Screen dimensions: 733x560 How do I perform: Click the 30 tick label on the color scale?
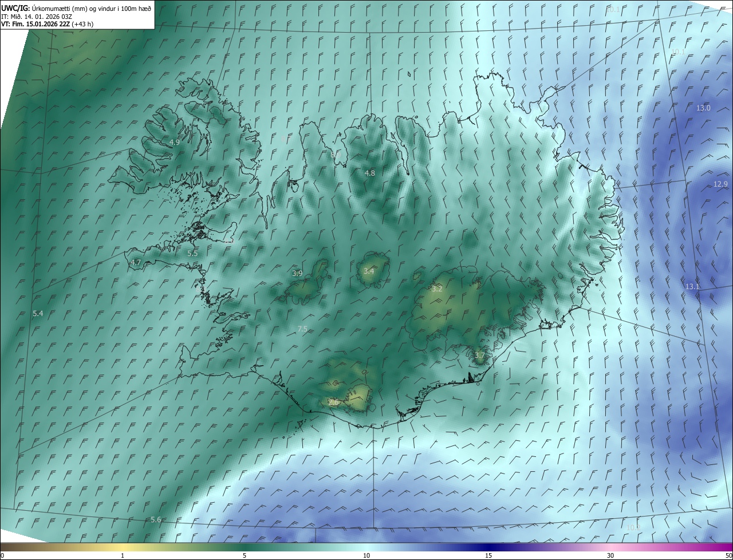610,555
